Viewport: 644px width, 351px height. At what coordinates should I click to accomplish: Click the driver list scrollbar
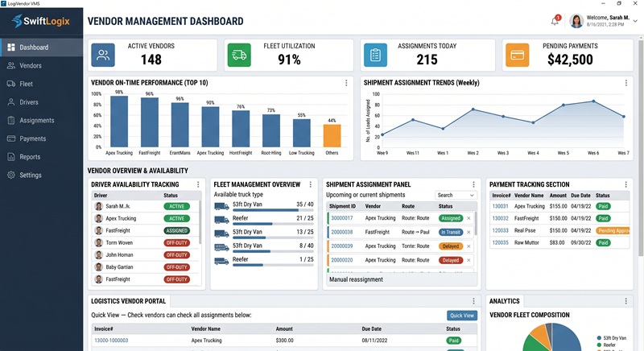click(x=200, y=221)
